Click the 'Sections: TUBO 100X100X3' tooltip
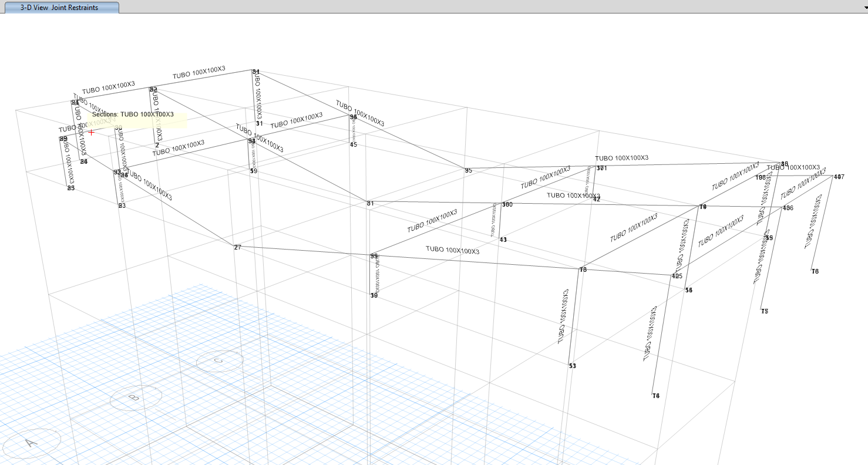The height and width of the screenshot is (465, 868). 137,120
